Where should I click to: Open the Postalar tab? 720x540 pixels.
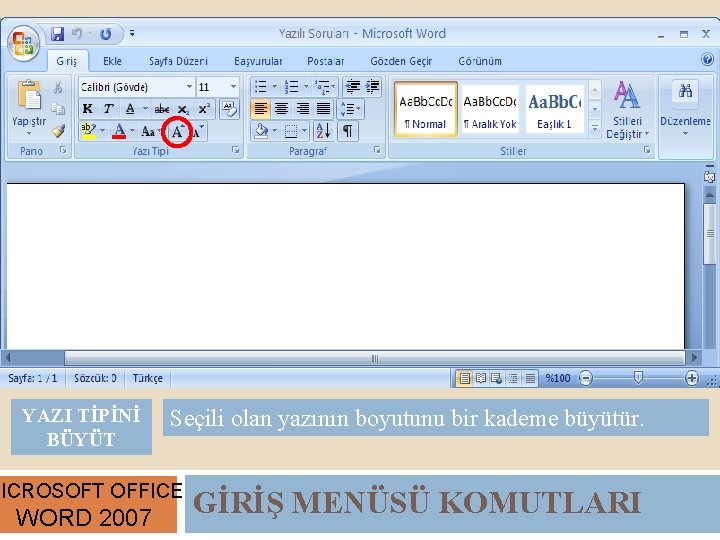326,61
